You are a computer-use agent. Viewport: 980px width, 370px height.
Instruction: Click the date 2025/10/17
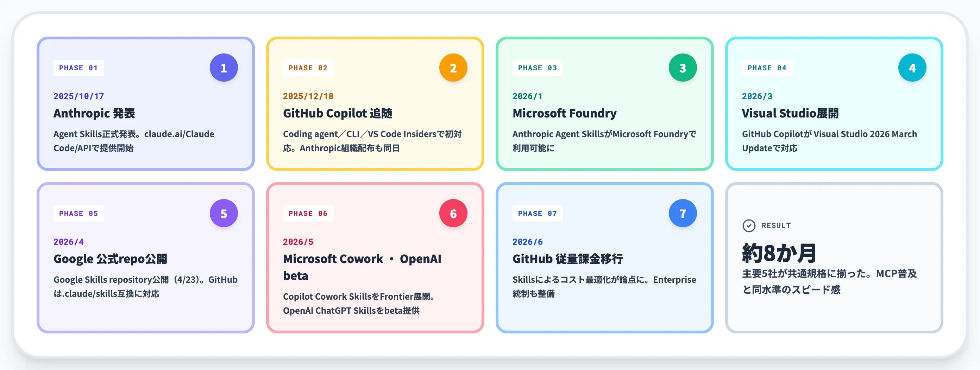pyautogui.click(x=78, y=96)
